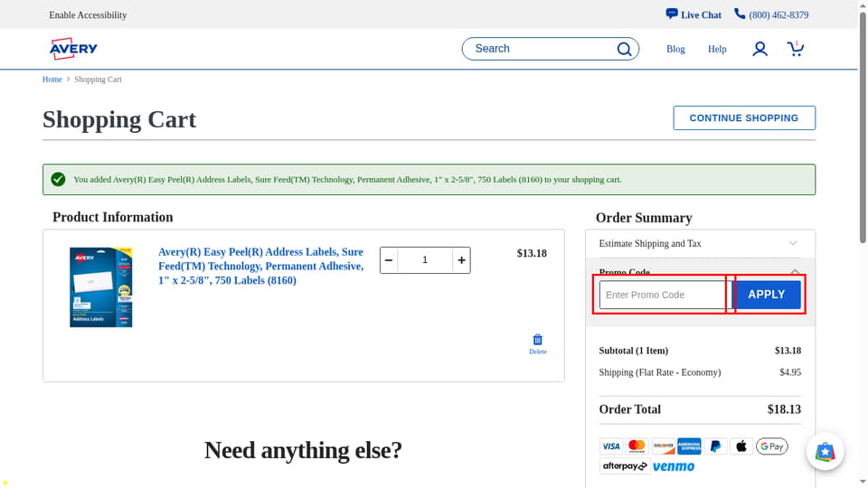Open the user account icon
868x488 pixels.
[759, 49]
